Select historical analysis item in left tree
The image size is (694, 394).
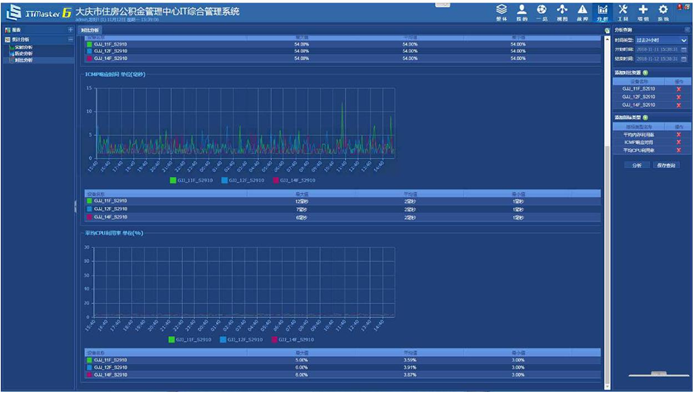23,54
